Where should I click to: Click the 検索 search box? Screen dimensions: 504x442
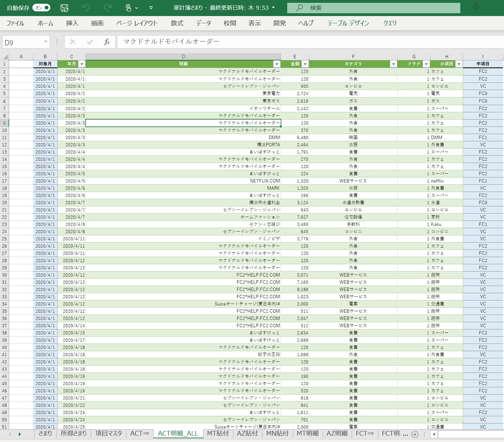pyautogui.click(x=373, y=8)
